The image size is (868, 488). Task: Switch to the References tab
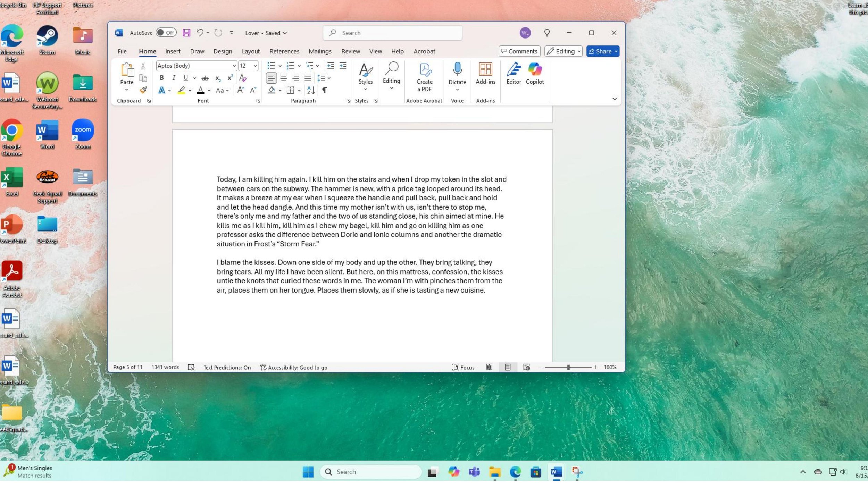pyautogui.click(x=284, y=51)
